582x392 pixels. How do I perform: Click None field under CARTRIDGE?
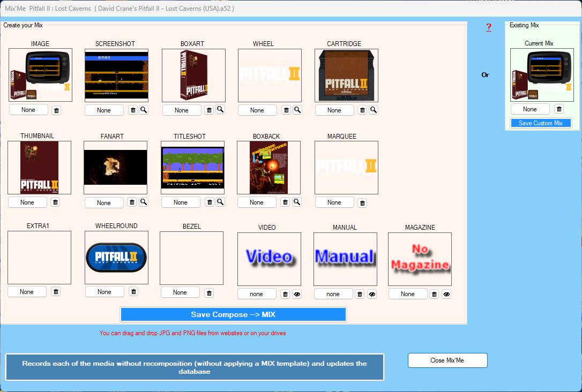(x=334, y=110)
